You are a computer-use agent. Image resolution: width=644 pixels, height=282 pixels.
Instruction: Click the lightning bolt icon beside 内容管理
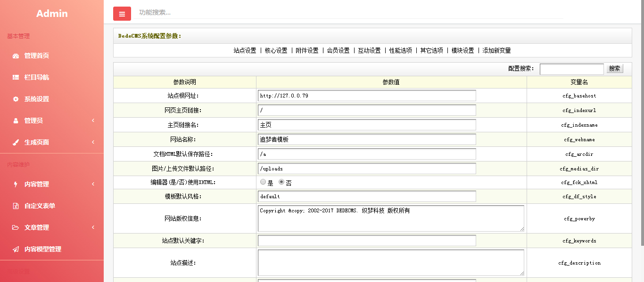click(x=16, y=184)
